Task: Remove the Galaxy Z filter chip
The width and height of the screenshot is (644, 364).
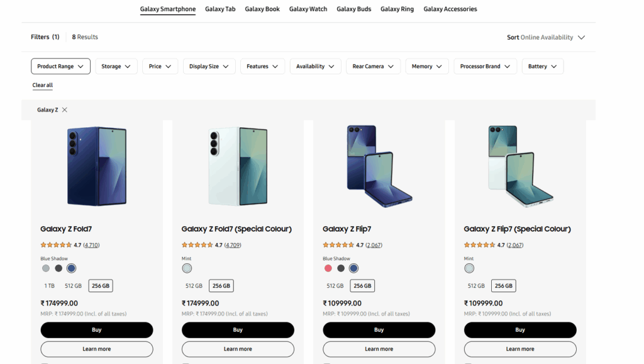Action: coord(65,110)
